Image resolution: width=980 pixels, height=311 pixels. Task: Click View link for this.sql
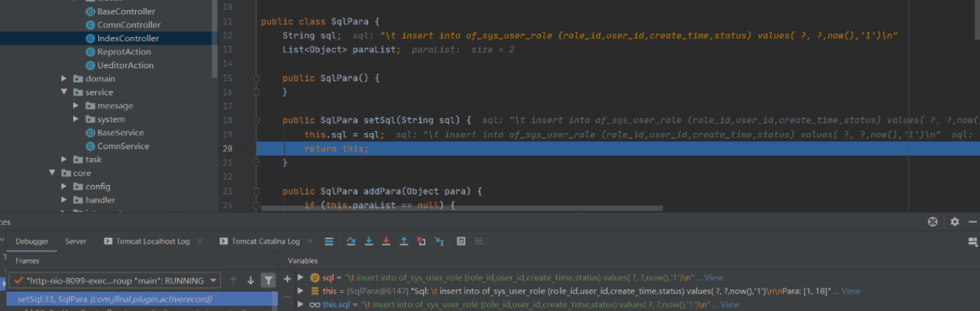730,304
